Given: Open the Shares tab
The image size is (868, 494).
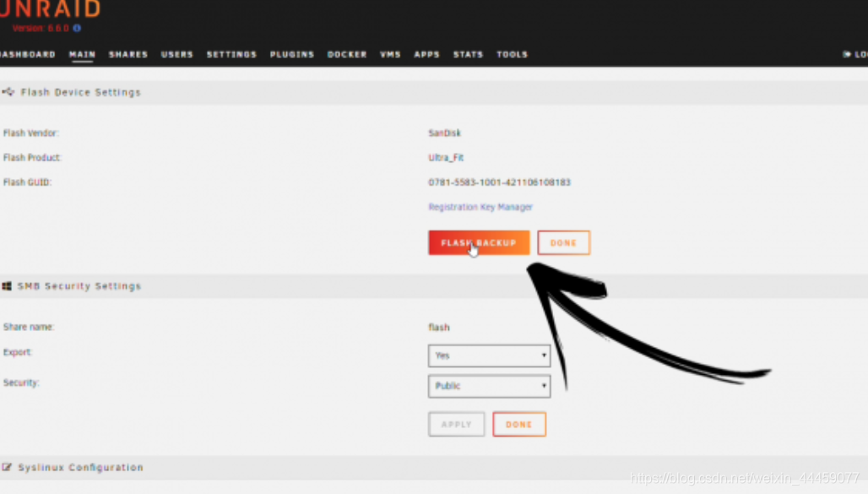Looking at the screenshot, I should click(127, 54).
